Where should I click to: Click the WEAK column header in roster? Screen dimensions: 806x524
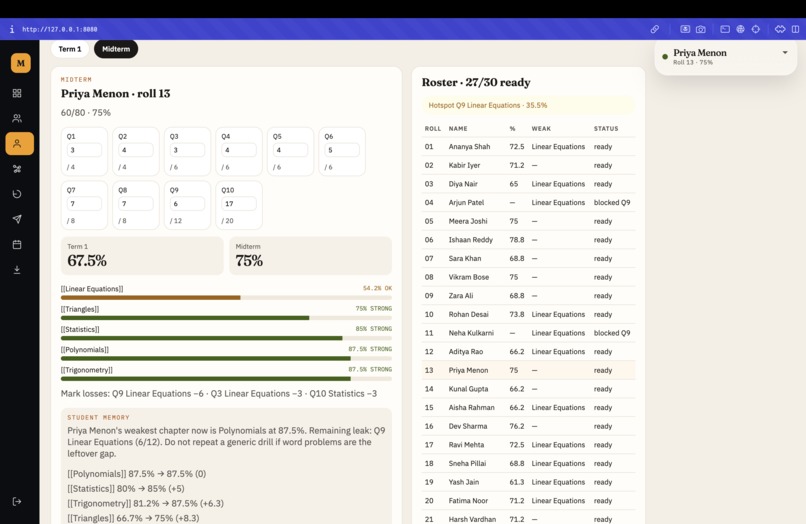point(541,129)
